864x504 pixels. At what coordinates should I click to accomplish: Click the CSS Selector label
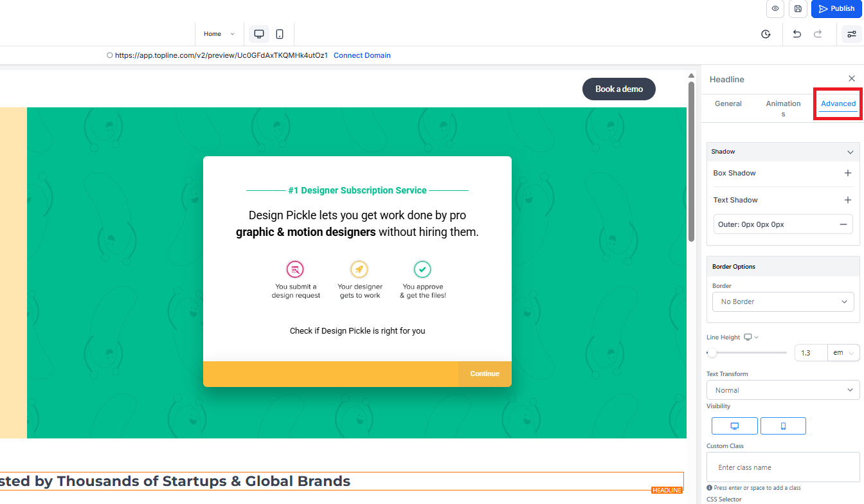tap(724, 500)
